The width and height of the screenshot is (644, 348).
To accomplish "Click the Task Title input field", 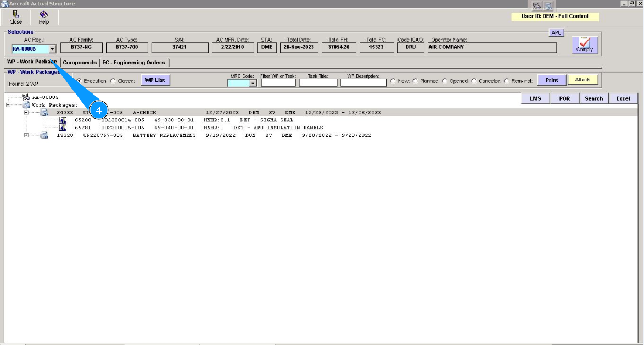I will pos(318,82).
